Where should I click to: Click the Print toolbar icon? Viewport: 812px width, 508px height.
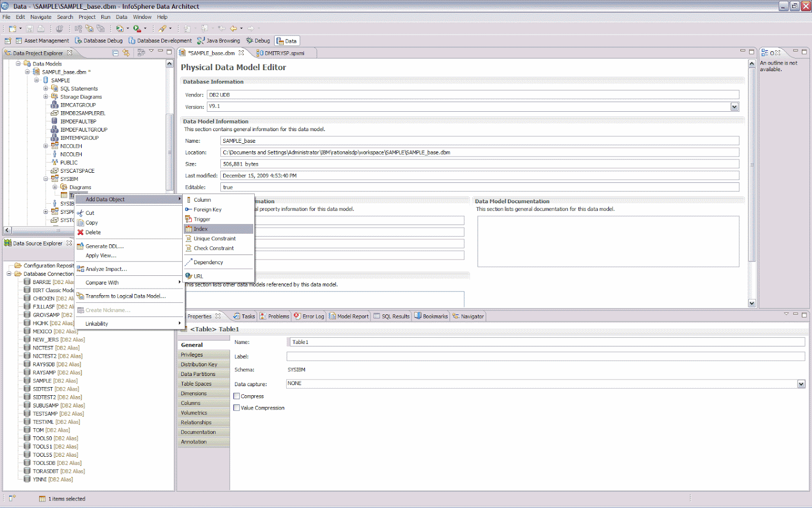point(41,29)
